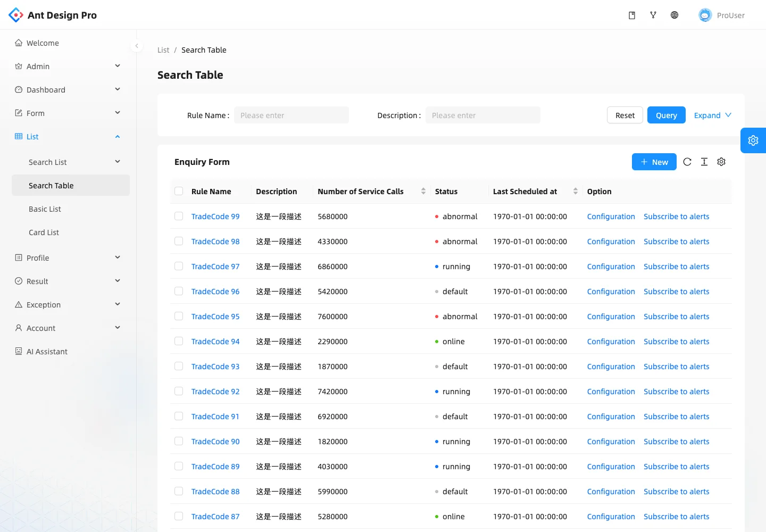Click the abnormal status of TradeCode 95
Viewport: 766px width, 532px height.
click(456, 317)
